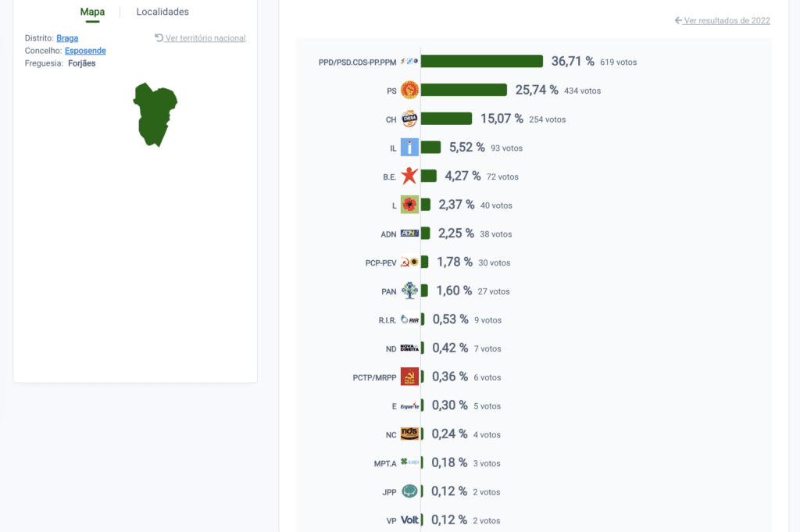The image size is (800, 532).
Task: Open the Esposende concelho link
Action: [x=85, y=51]
